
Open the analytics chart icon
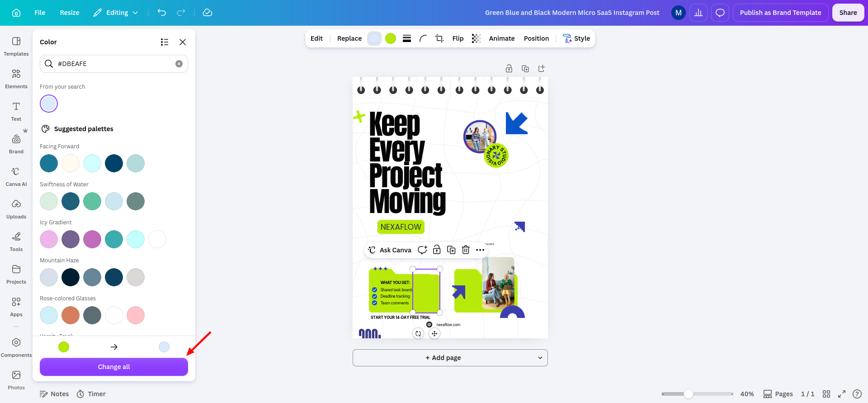click(x=698, y=13)
